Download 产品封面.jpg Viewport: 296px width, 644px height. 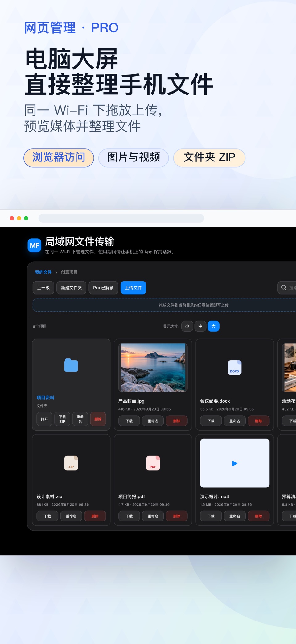(x=129, y=421)
